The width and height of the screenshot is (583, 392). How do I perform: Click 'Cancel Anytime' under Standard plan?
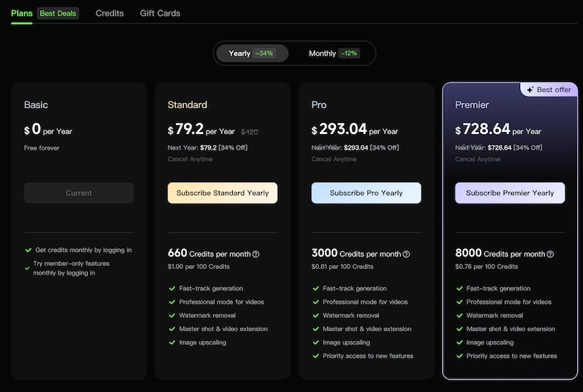pyautogui.click(x=191, y=159)
